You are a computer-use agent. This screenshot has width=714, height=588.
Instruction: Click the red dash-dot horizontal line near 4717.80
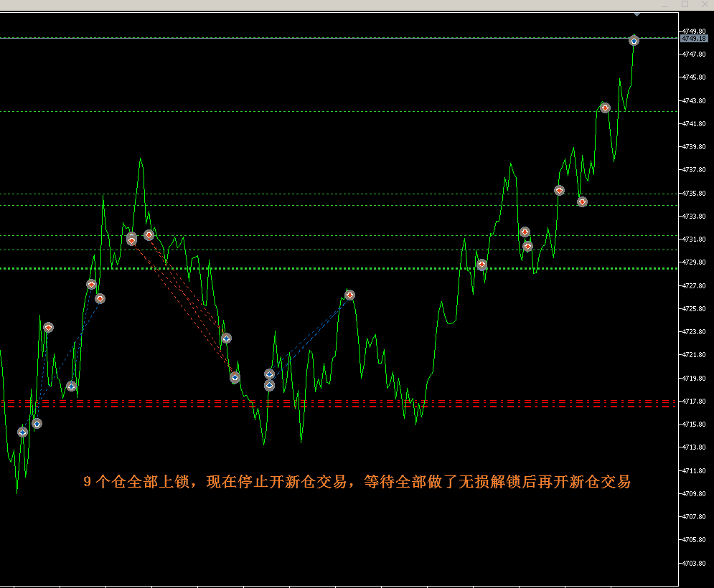[359, 401]
